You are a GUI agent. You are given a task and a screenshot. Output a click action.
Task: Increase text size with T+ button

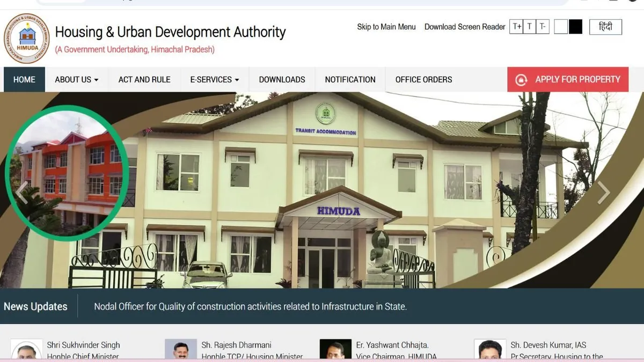pyautogui.click(x=517, y=27)
